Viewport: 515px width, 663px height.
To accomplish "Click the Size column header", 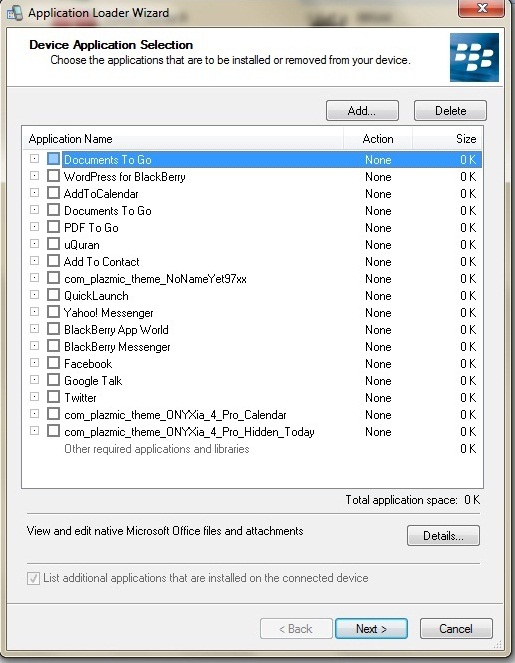I will (447, 139).
